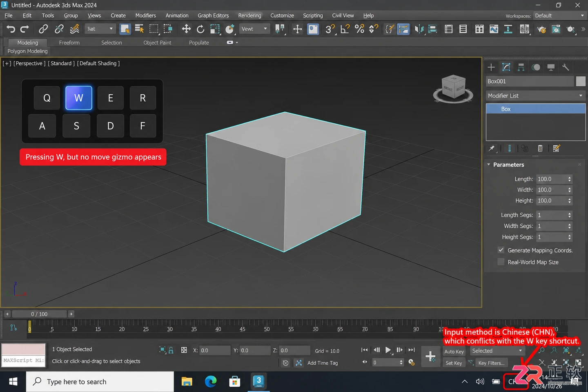Open the selection filter dropdown
The image size is (588, 392).
pos(100,29)
